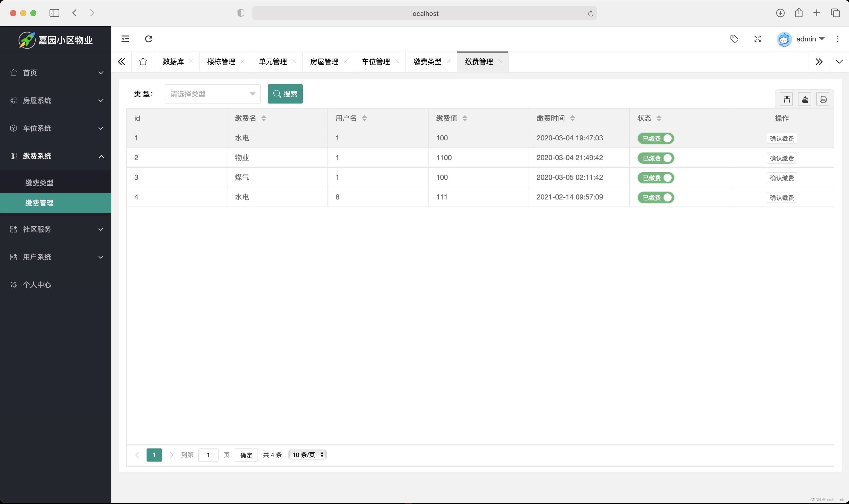Toggle payment status for row id 1
The image size is (849, 504).
tap(656, 138)
